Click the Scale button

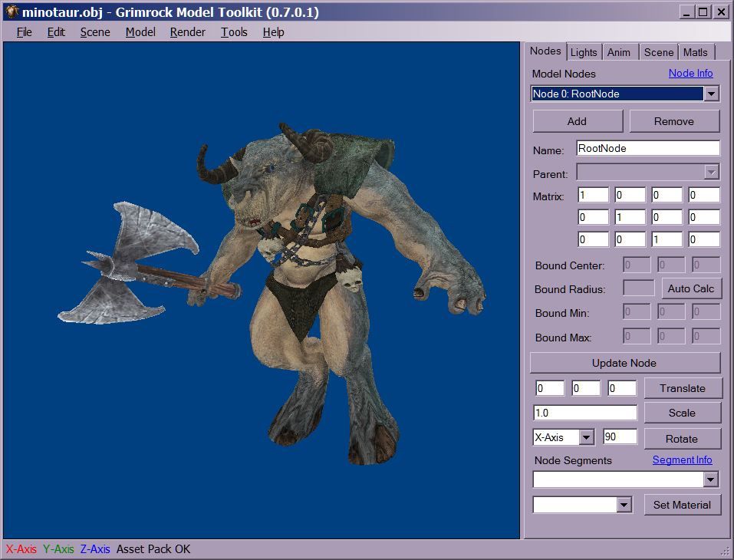point(683,413)
